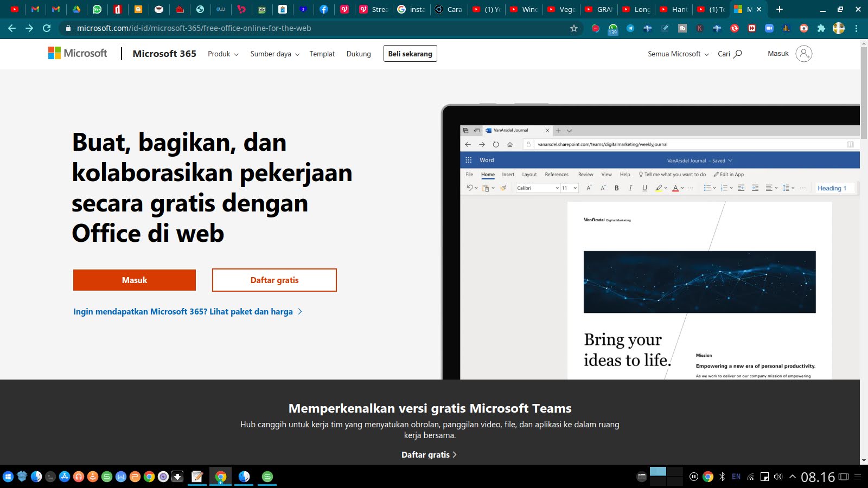Click the browser Forward arrow
This screenshot has height=488, width=868.
pyautogui.click(x=29, y=28)
